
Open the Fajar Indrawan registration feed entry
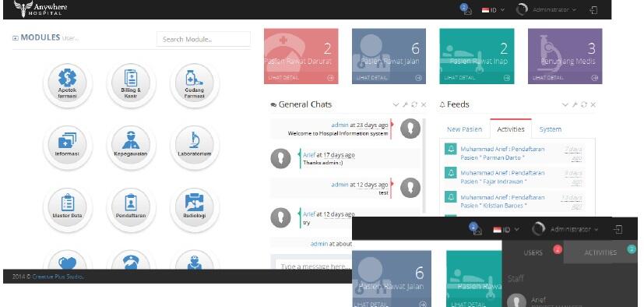click(x=502, y=177)
